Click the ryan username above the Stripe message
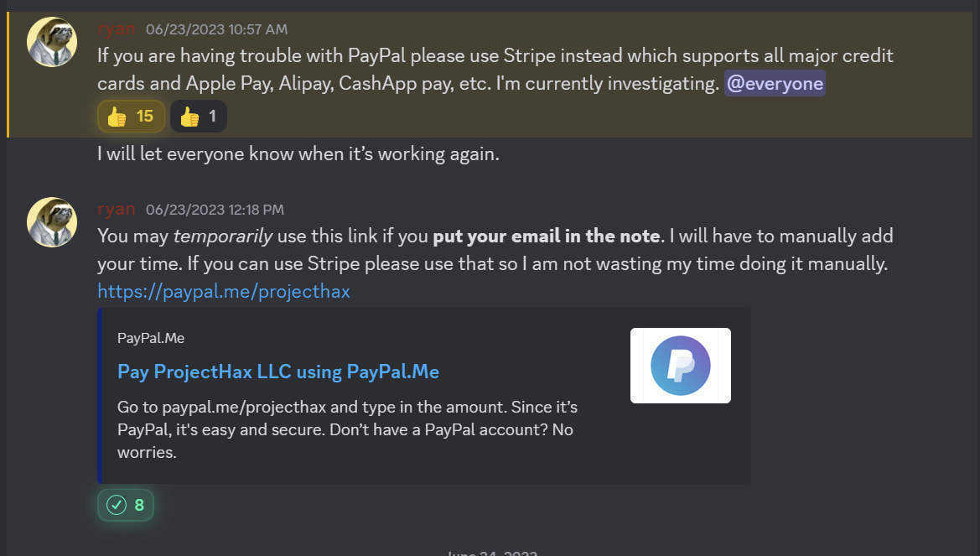The width and height of the screenshot is (980, 556). [x=116, y=29]
